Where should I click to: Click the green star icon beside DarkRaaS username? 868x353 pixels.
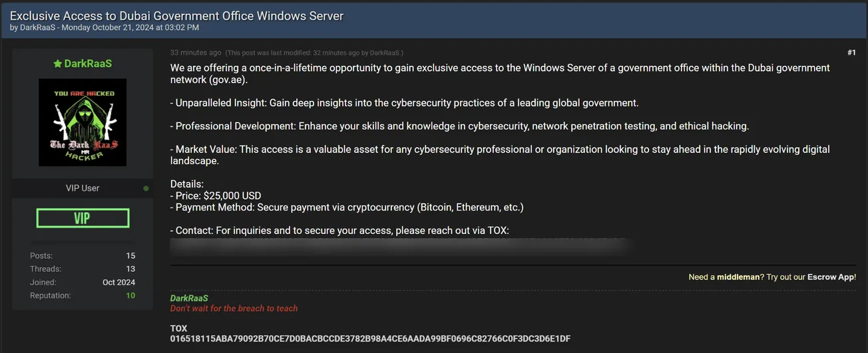(x=57, y=64)
